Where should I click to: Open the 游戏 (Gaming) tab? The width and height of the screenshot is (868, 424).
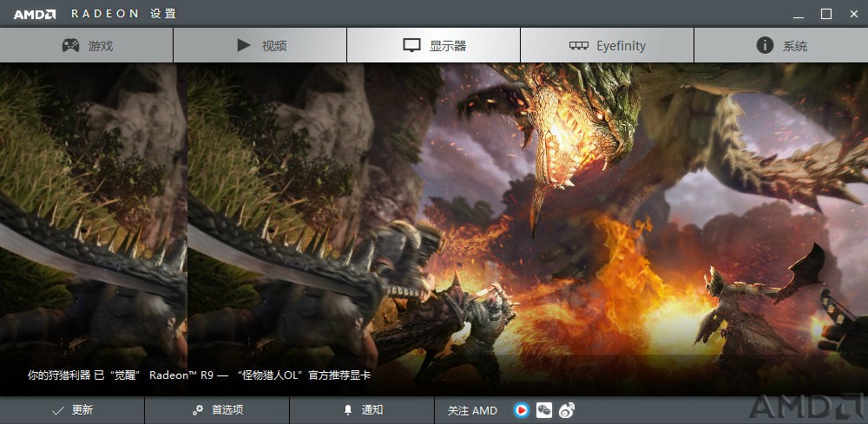[86, 45]
